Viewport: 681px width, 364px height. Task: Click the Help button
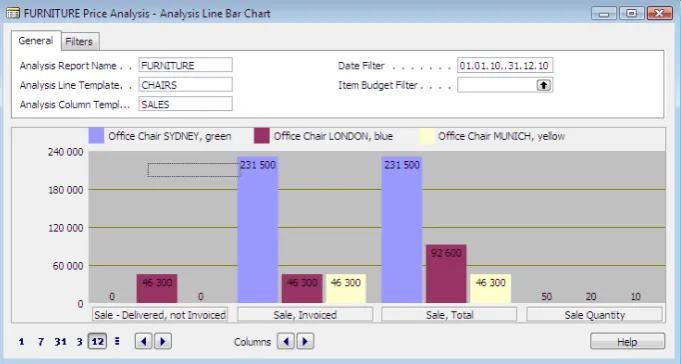(627, 341)
